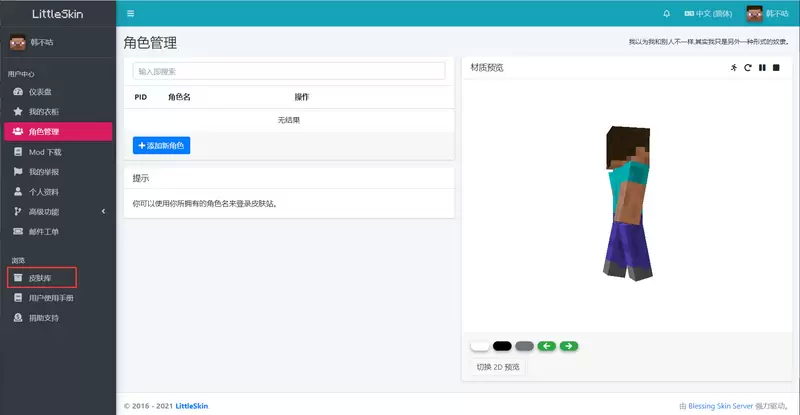Viewport: 800px width, 415px height.
Task: Open language selector 中文 (简体)
Action: click(708, 14)
